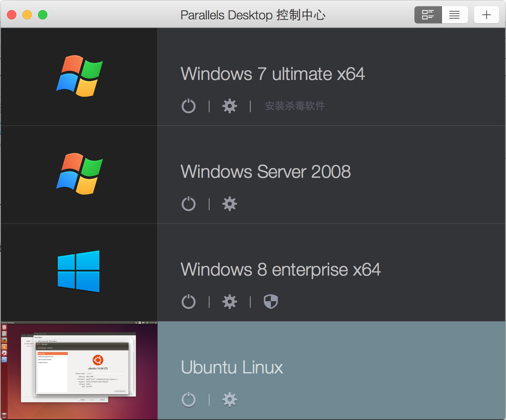Screen dimensions: 506x420
Task: Select the Windows Server 2008 logo thumbnail
Action: tap(79, 174)
